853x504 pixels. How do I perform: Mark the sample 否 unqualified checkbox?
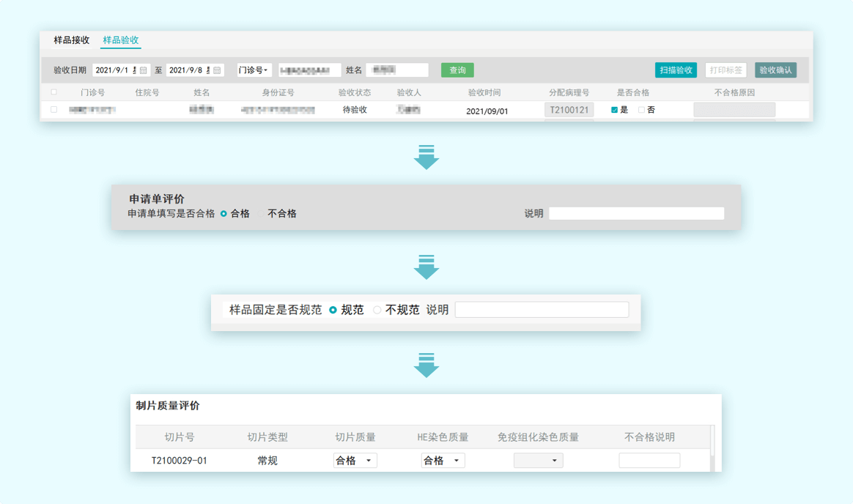click(641, 110)
